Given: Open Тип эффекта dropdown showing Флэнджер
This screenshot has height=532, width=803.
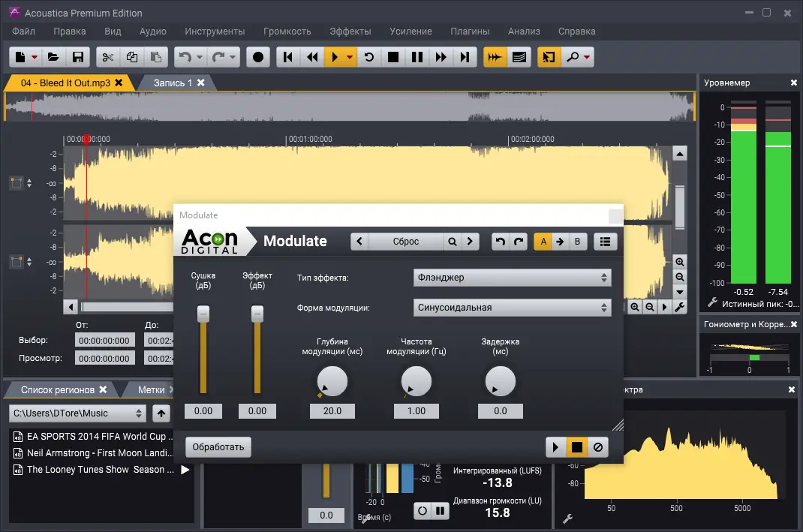Looking at the screenshot, I should [x=512, y=278].
